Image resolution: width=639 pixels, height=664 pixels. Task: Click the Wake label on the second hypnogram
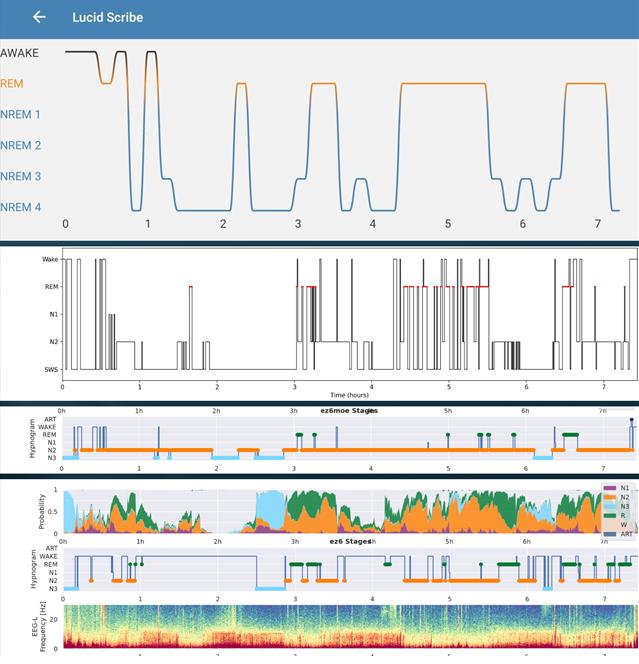(x=50, y=259)
